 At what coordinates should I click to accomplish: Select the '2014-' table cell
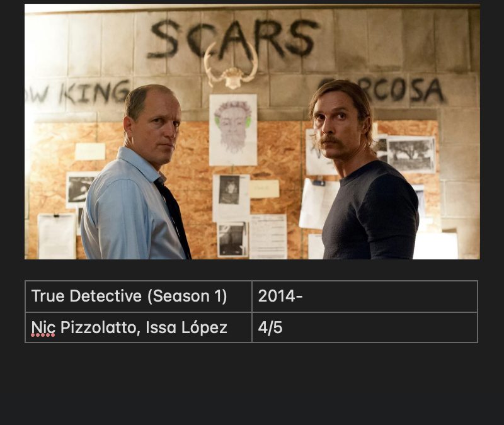(365, 296)
